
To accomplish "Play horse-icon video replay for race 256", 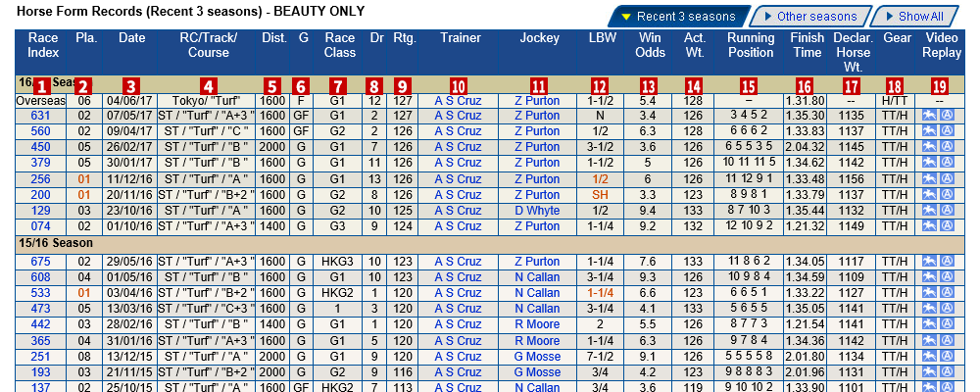I will [928, 178].
